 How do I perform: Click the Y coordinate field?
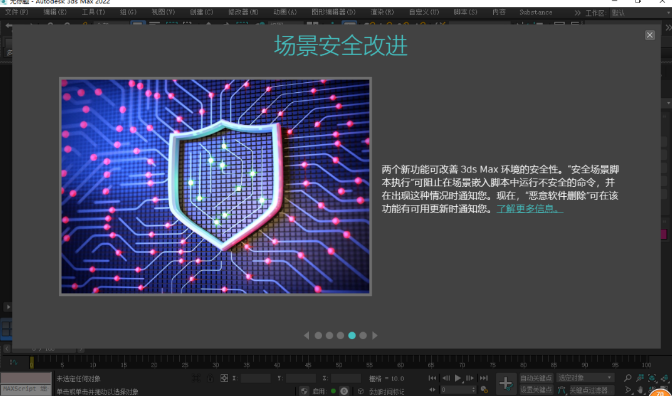click(x=301, y=378)
